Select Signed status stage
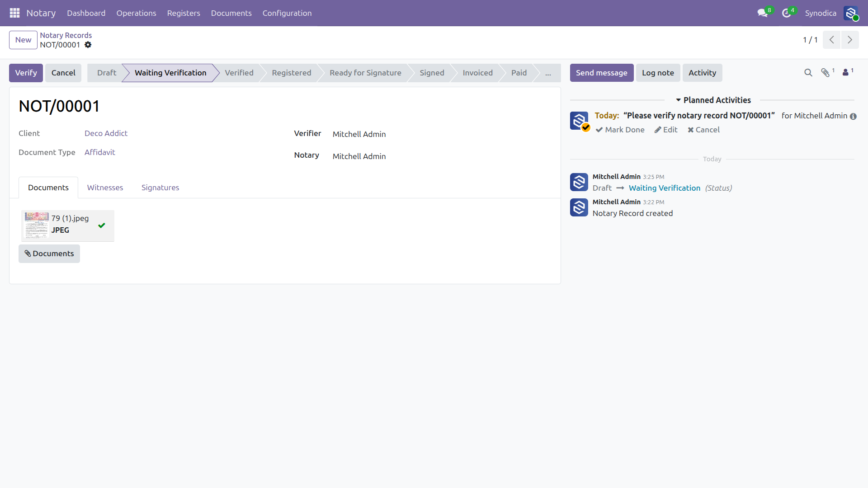Viewport: 868px width, 488px height. 432,73
